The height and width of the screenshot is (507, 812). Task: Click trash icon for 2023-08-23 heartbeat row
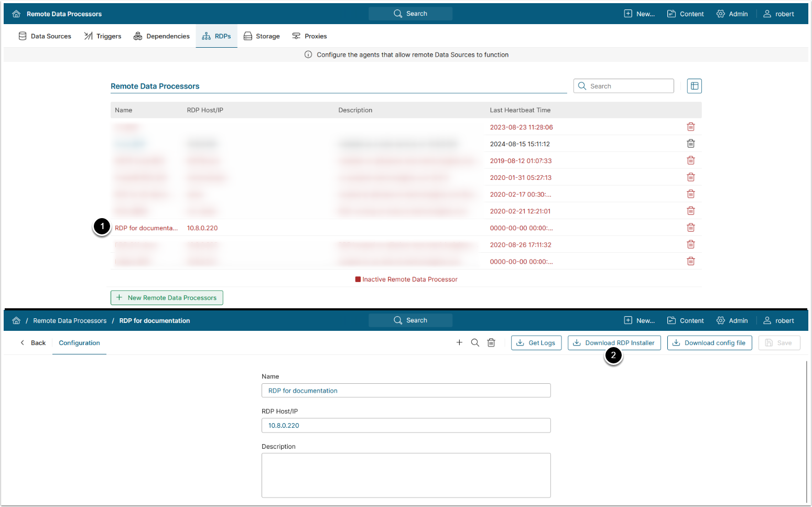pos(690,127)
